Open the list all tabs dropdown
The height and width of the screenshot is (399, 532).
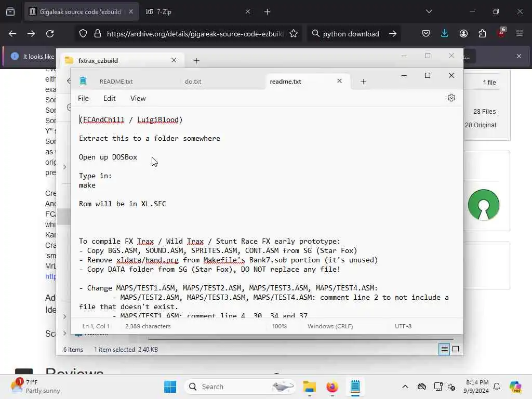click(x=429, y=11)
